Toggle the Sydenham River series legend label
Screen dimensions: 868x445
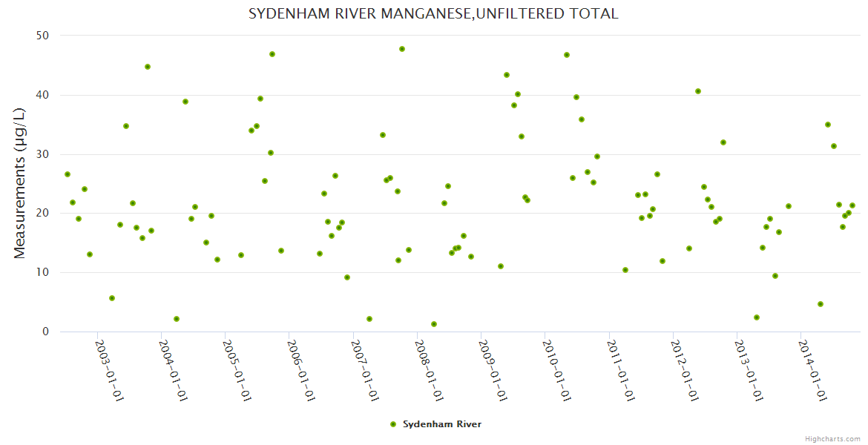pos(441,424)
